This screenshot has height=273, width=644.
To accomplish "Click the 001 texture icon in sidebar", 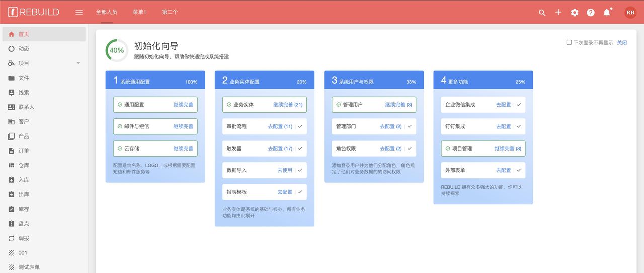I will (x=12, y=253).
